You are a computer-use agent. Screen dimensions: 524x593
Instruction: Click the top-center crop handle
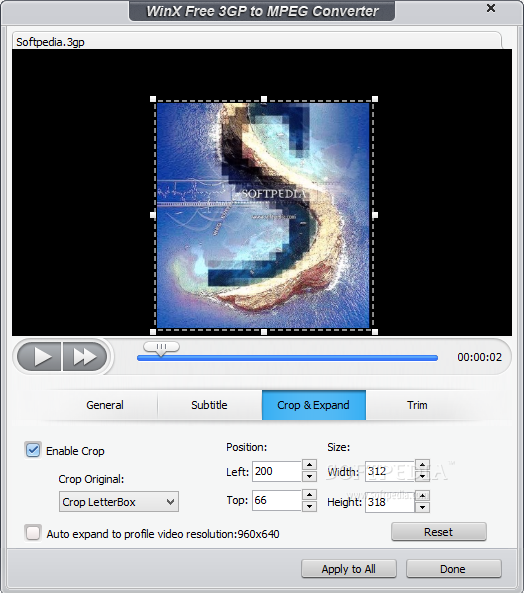[x=264, y=99]
